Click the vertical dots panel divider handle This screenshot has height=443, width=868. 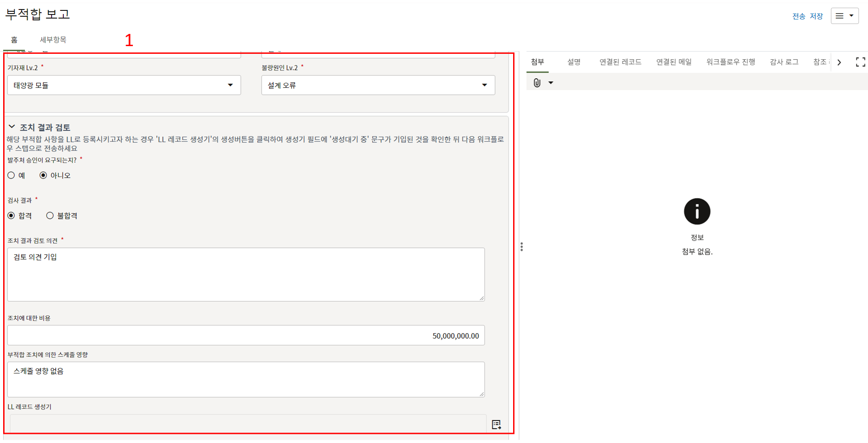click(522, 247)
